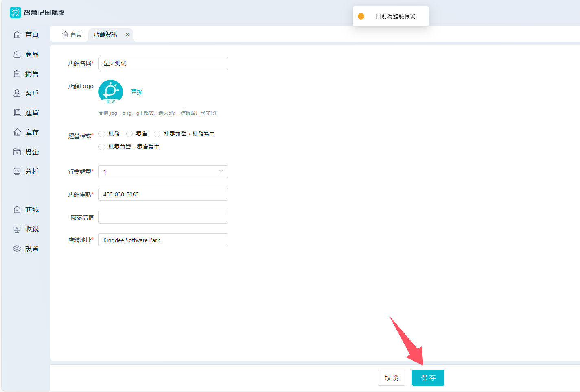The width and height of the screenshot is (580, 392).
Task: Click the empty 商家信箱 email field
Action: (x=163, y=217)
